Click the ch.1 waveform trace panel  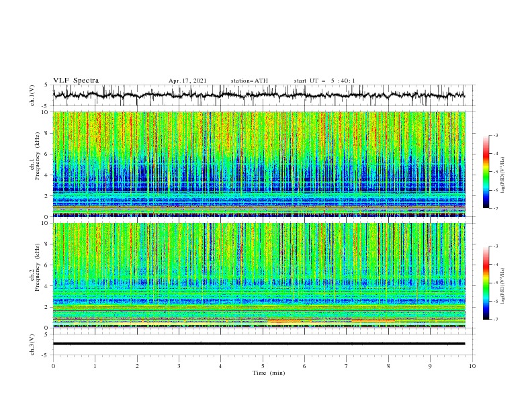[x=264, y=95]
